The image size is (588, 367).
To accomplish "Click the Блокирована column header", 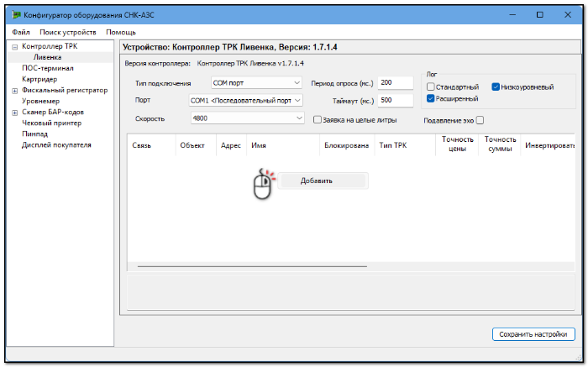I will click(x=347, y=145).
